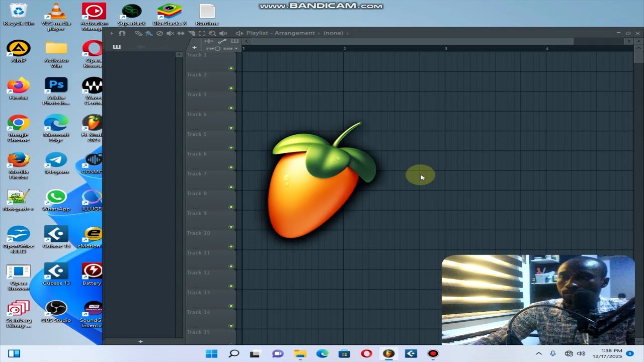Image resolution: width=644 pixels, height=362 pixels.
Task: Select the Zoom magnifier tool
Action: (x=212, y=33)
